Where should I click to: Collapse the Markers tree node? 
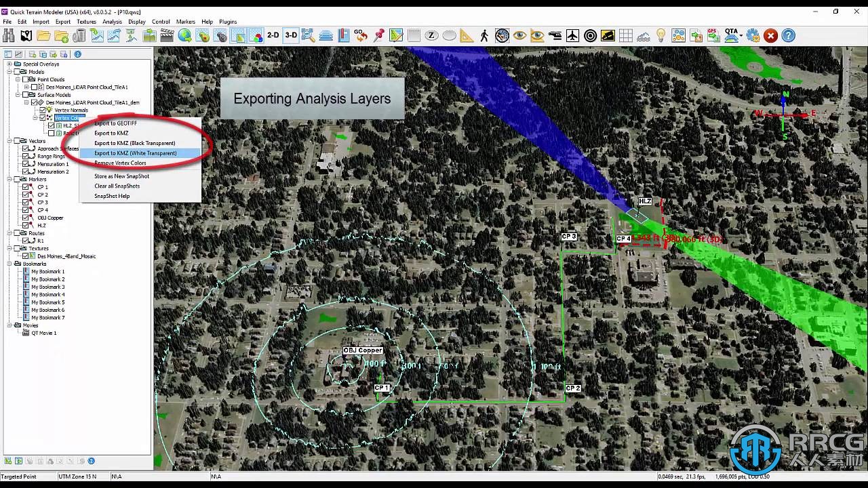click(x=9, y=180)
